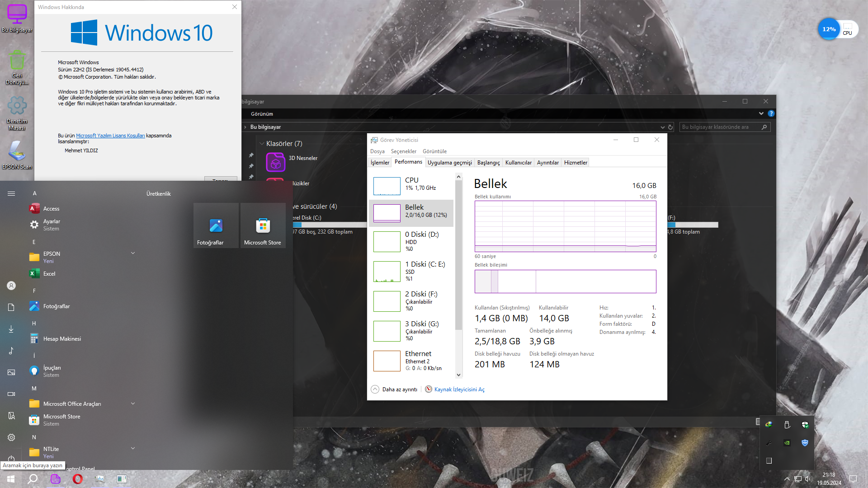The image size is (868, 488).
Task: Open the 3D Nesneler folder icon
Action: coord(276,163)
